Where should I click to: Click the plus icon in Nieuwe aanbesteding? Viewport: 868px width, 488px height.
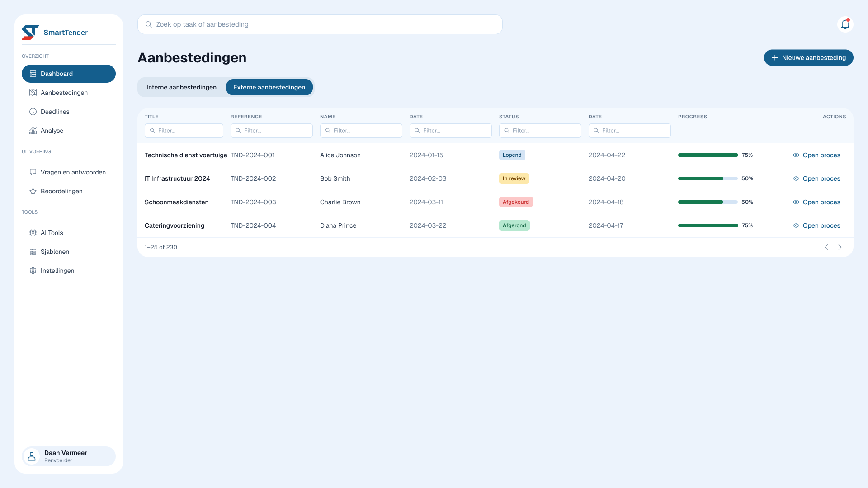point(775,58)
